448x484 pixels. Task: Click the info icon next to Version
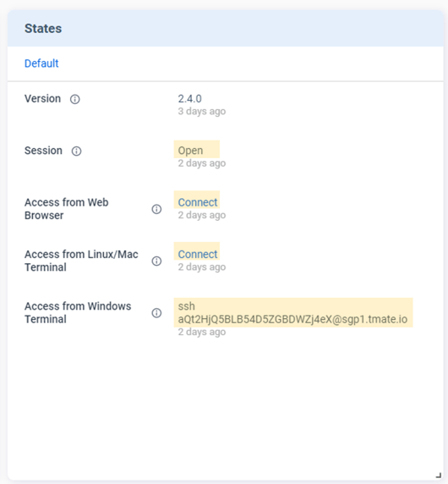point(75,99)
